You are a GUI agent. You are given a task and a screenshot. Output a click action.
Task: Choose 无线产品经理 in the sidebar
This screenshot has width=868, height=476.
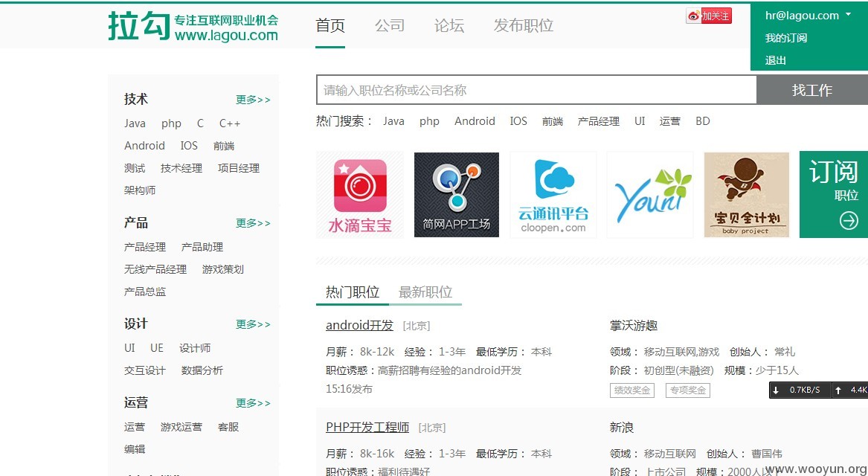point(155,269)
